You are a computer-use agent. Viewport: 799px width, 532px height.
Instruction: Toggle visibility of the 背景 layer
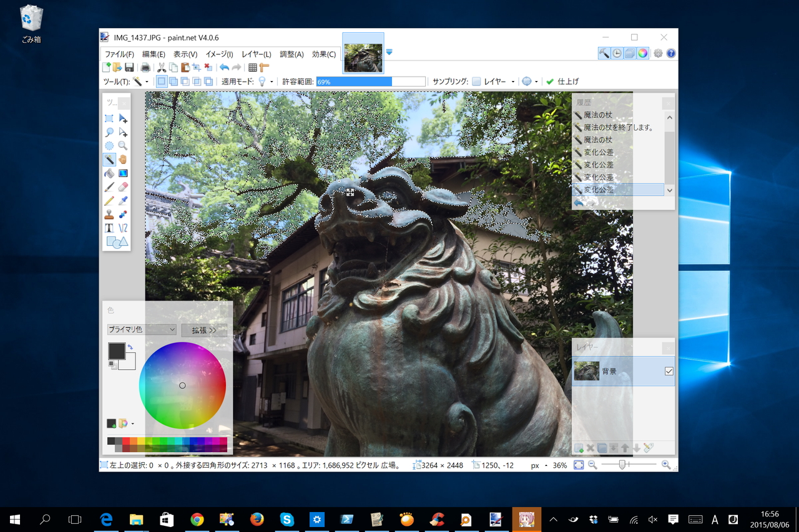[x=669, y=370]
